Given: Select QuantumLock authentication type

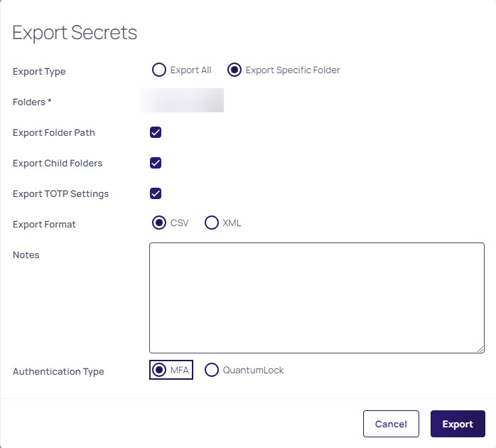Looking at the screenshot, I should coord(211,370).
